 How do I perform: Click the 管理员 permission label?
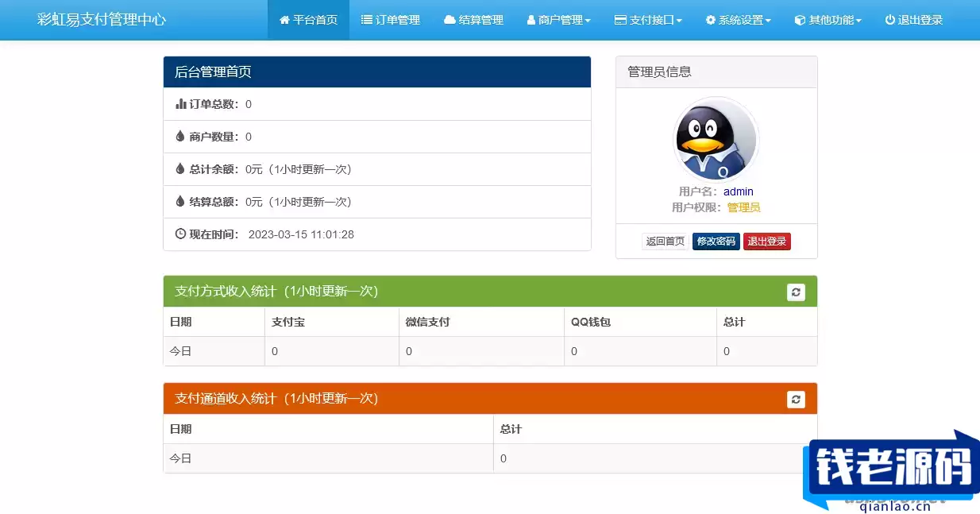pyautogui.click(x=744, y=207)
